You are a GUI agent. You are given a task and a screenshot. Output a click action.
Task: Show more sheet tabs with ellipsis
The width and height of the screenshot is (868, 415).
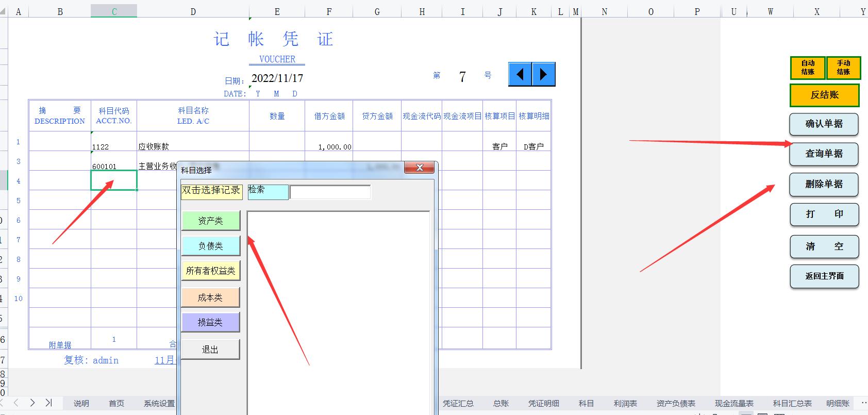click(864, 403)
